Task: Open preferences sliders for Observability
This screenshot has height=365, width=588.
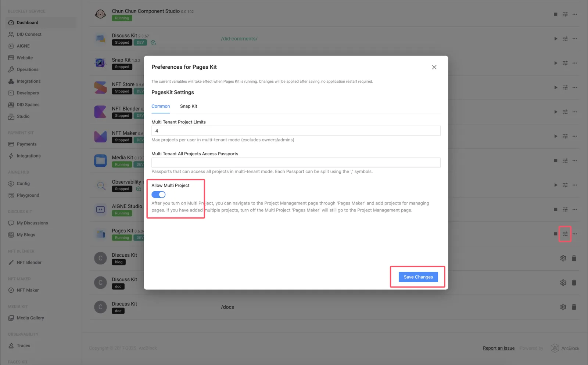Action: click(x=565, y=185)
